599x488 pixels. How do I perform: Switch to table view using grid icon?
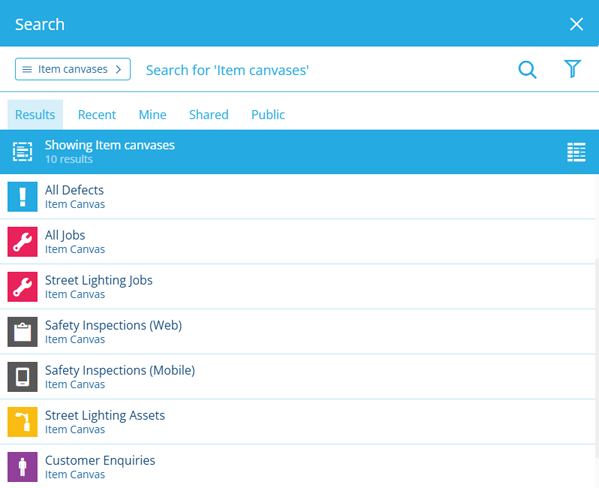point(576,152)
